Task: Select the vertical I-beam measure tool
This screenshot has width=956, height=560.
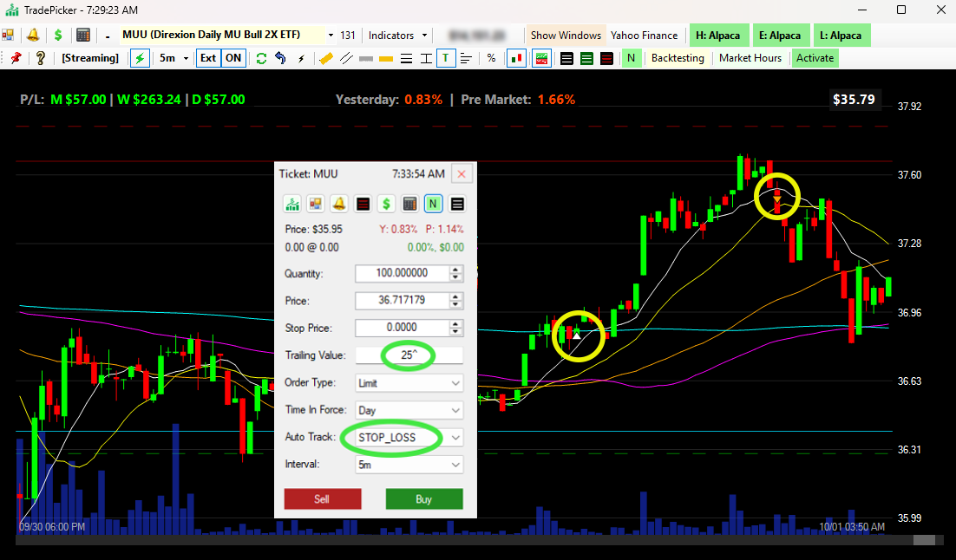Action: 426,58
